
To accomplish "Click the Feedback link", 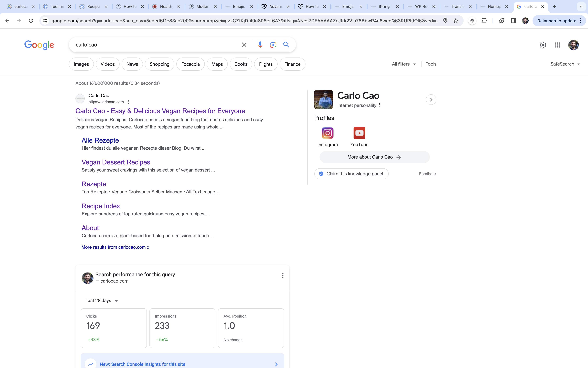I will tap(428, 174).
